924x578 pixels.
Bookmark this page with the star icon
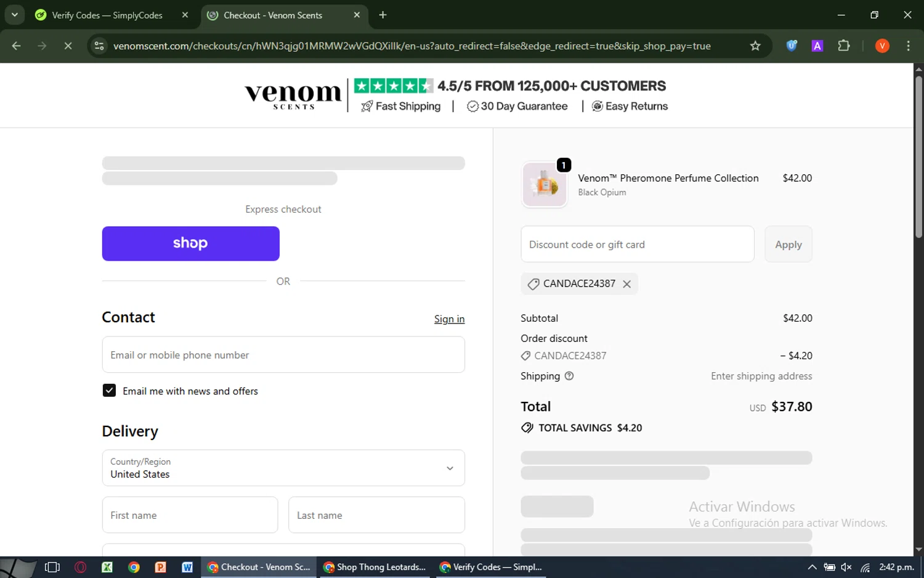[x=755, y=46]
